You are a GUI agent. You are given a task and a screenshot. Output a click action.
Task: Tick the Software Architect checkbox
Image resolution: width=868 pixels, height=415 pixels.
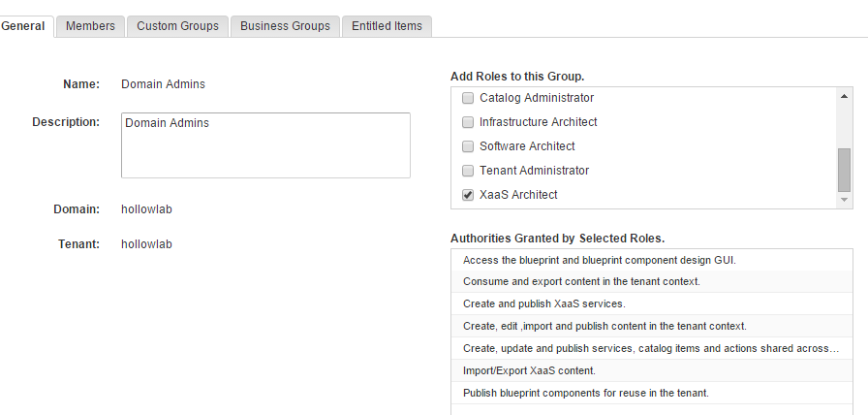468,146
